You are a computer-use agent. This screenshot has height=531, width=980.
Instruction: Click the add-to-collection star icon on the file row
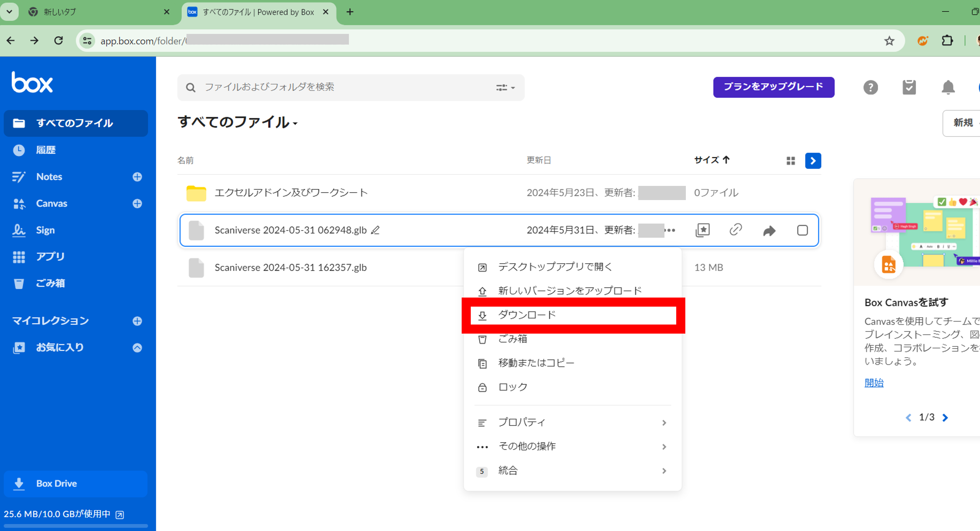point(702,230)
